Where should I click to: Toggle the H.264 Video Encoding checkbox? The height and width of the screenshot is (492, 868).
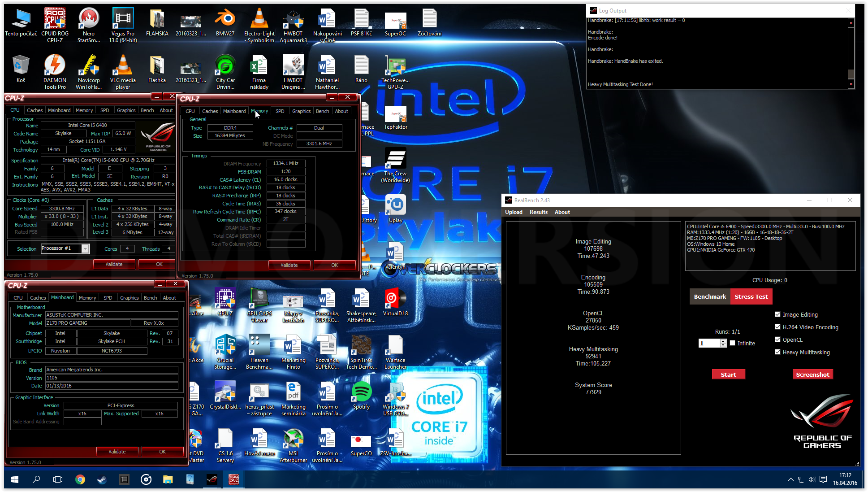coord(777,327)
